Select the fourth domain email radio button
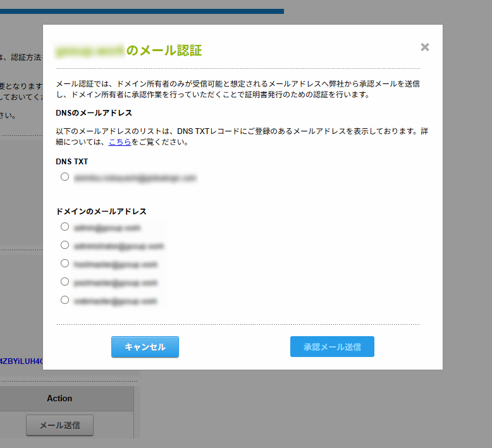 tap(65, 282)
